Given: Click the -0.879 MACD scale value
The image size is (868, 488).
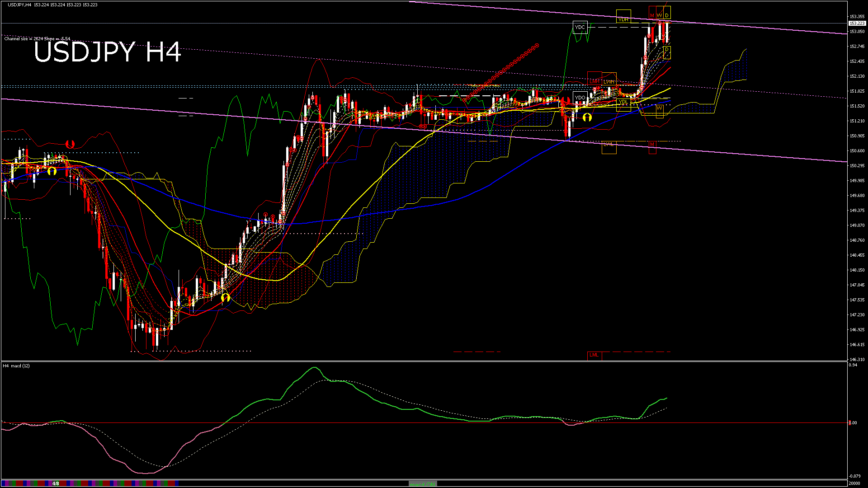Looking at the screenshot, I should coord(855,476).
